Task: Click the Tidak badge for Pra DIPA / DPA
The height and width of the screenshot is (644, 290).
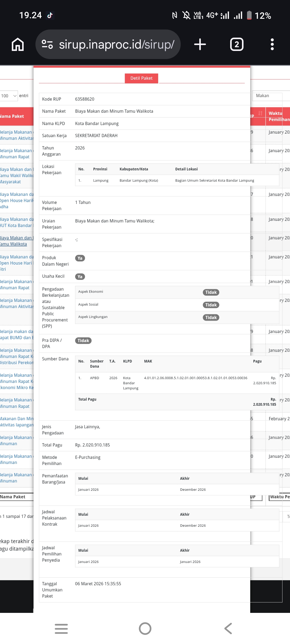Action: pyautogui.click(x=83, y=341)
